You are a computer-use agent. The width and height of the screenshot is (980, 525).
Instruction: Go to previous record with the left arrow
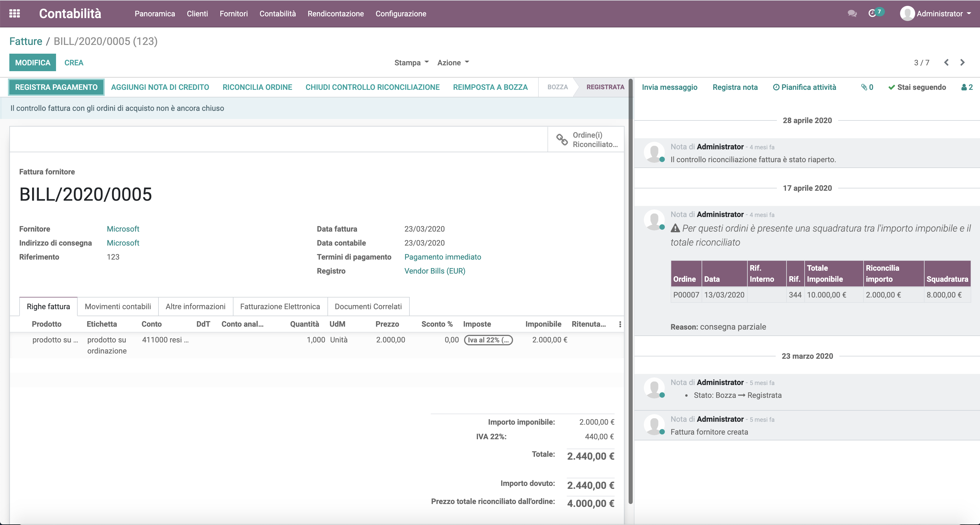(x=946, y=62)
